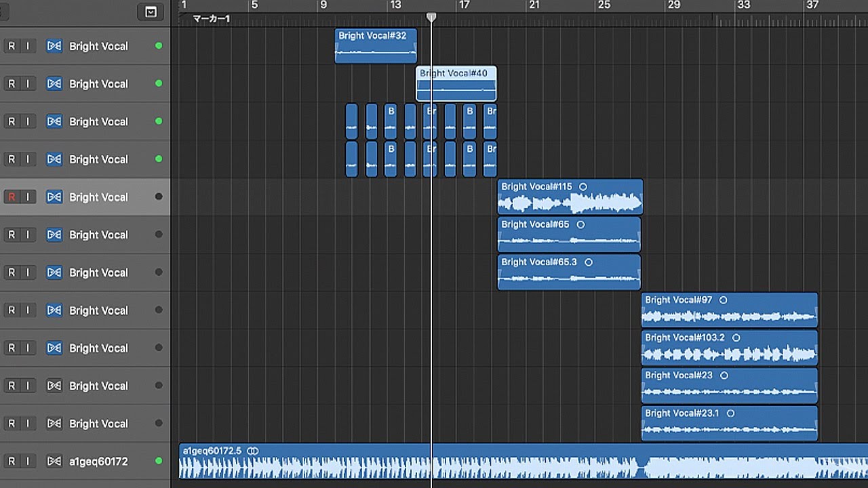Click the loop circle on region Bright Vocal#103.2
The width and height of the screenshot is (868, 488).
(x=736, y=338)
